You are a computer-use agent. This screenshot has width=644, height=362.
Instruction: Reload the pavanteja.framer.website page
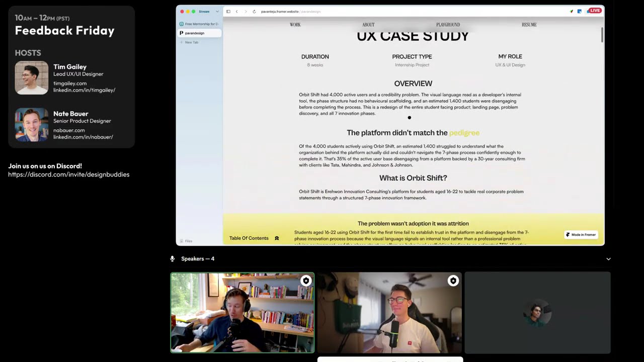[254, 12]
